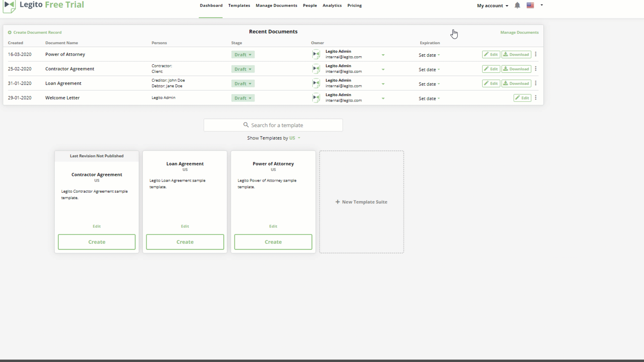Go to the Analytics menu item
The height and width of the screenshot is (362, 644).
coord(332,6)
